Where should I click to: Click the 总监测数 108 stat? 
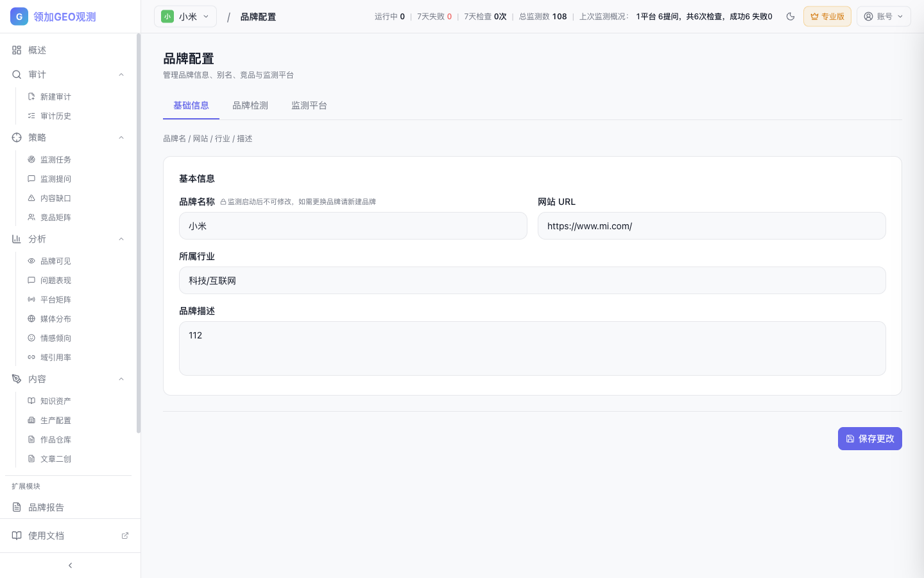coord(543,17)
